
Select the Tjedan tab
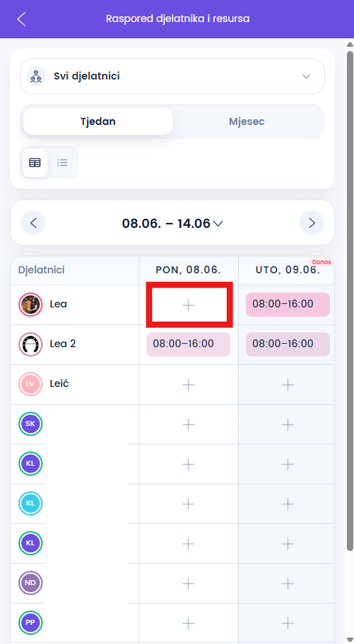[98, 121]
